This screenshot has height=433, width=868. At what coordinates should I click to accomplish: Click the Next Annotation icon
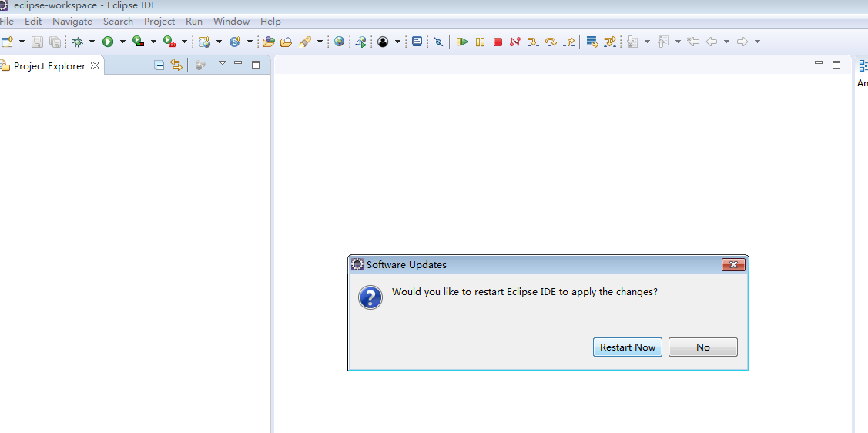point(633,42)
